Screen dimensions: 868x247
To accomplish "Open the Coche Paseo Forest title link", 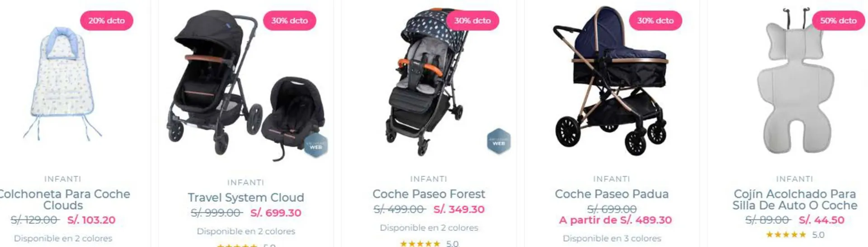I will (429, 194).
